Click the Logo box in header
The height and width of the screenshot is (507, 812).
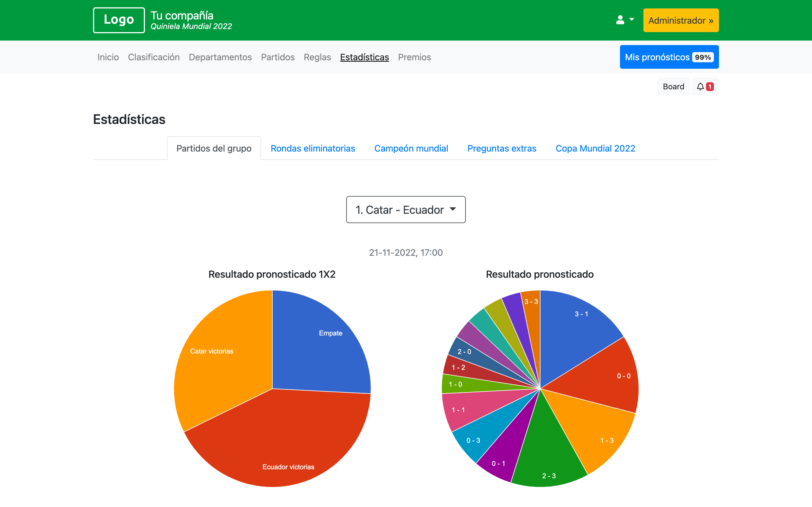119,20
